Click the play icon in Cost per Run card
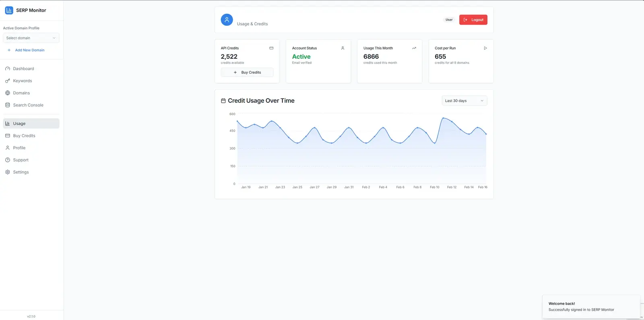Screen dimensions: 644x320 coord(485,48)
